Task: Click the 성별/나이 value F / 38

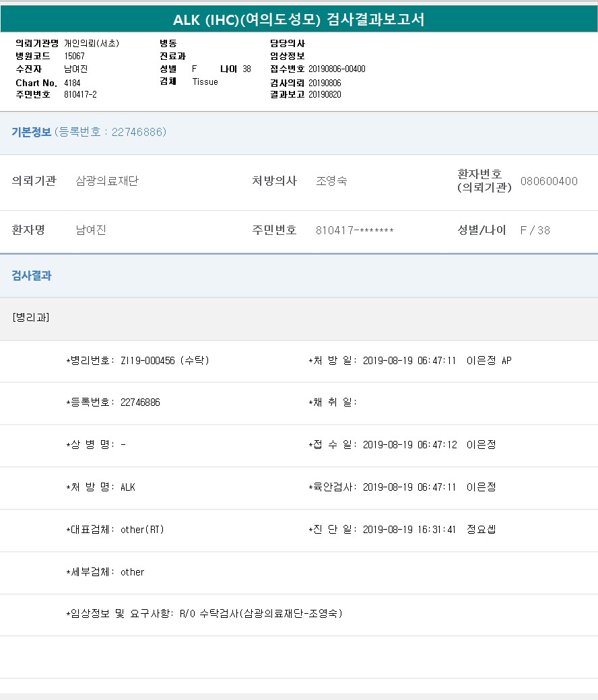Action: click(535, 230)
